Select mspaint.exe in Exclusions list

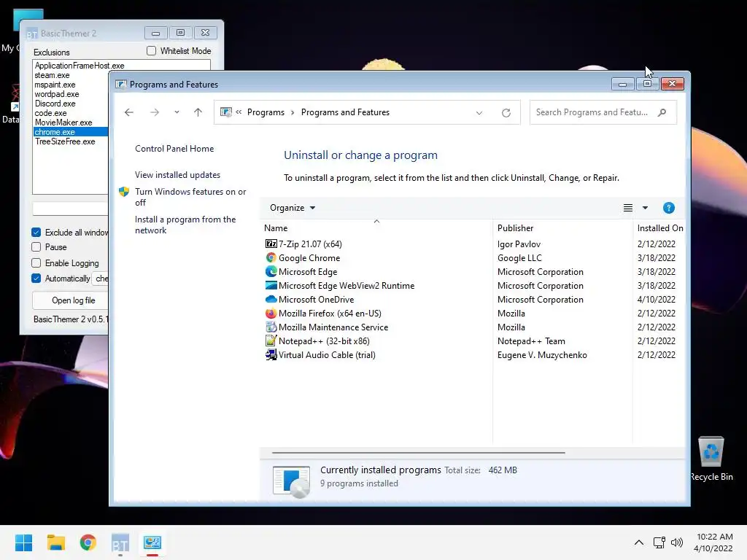71,85
